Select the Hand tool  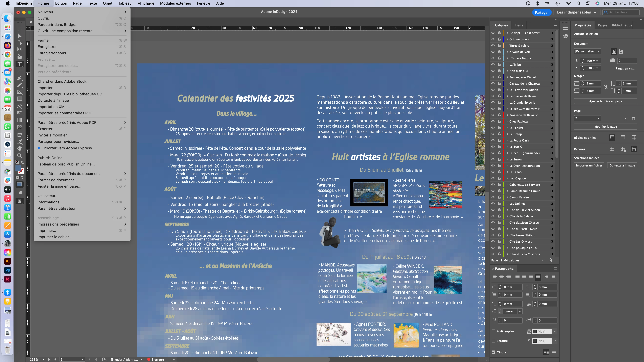tap(20, 148)
